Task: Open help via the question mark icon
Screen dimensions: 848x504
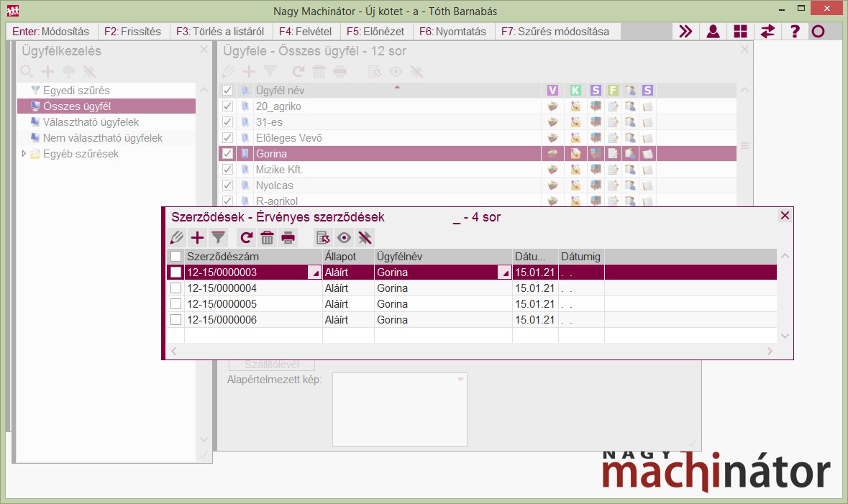Action: pos(794,32)
